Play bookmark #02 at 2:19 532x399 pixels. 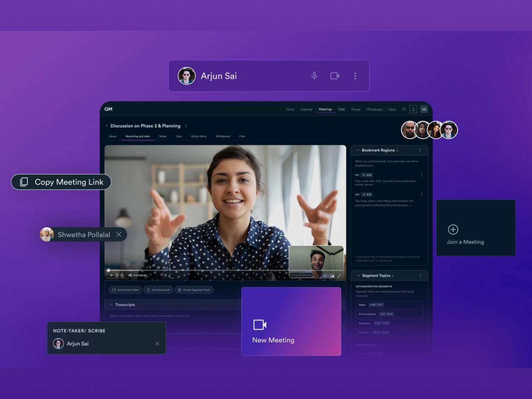click(x=367, y=195)
